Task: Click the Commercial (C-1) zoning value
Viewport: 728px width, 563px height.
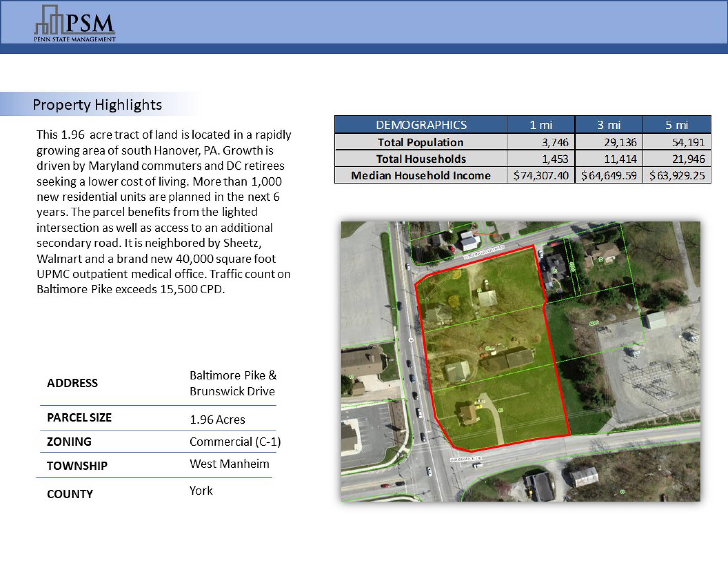Action: 235,442
